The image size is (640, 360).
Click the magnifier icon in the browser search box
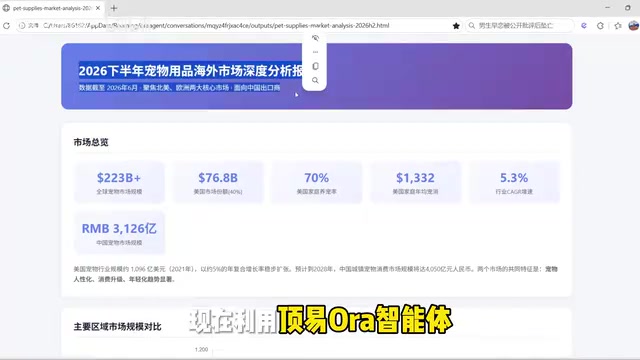click(471, 25)
